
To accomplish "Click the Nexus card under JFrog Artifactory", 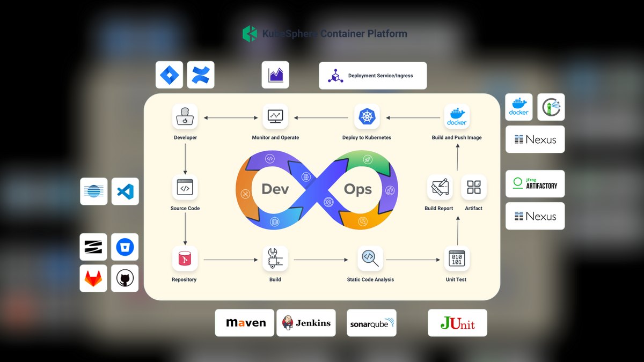I will (x=535, y=216).
